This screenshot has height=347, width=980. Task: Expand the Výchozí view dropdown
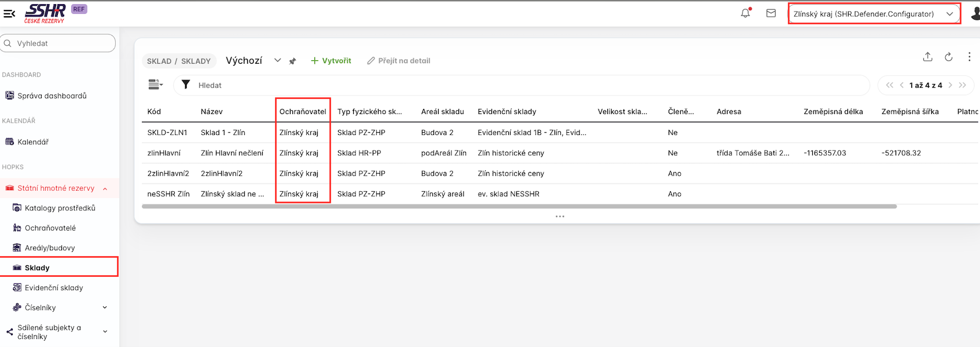(277, 61)
